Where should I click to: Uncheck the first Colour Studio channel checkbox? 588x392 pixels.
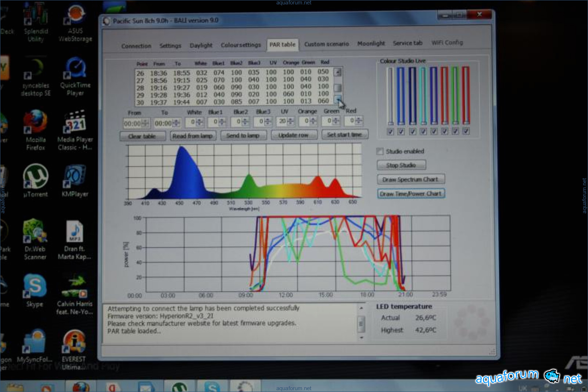tap(390, 132)
